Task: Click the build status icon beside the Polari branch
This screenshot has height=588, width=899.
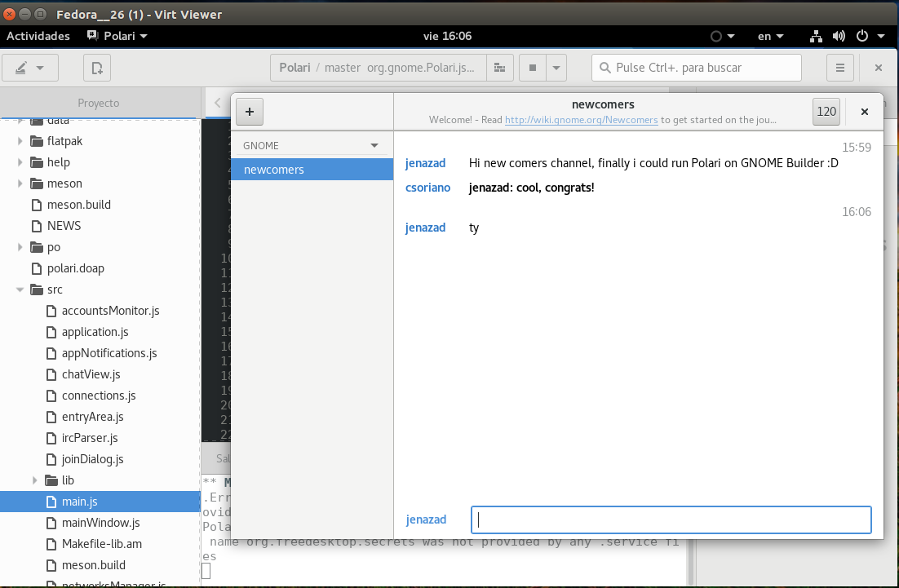Action: [x=500, y=69]
